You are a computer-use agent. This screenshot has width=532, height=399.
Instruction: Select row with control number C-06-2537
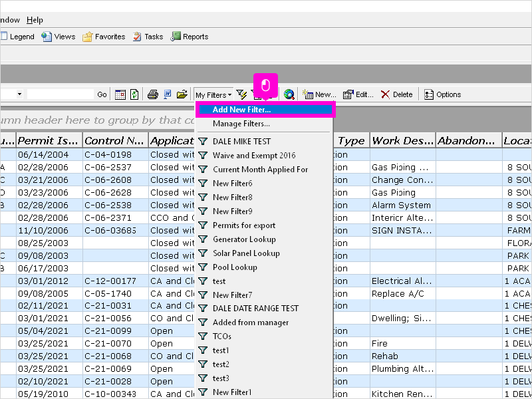click(108, 168)
